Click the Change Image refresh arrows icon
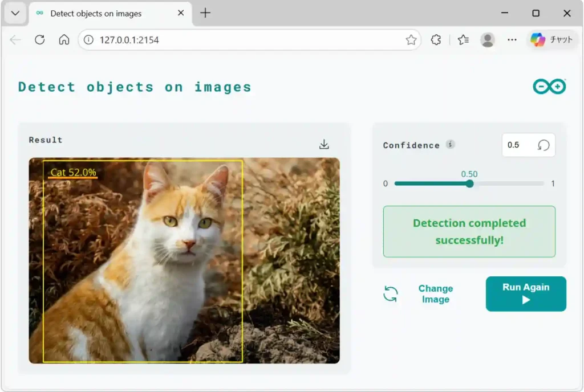The height and width of the screenshot is (392, 584). 391,293
